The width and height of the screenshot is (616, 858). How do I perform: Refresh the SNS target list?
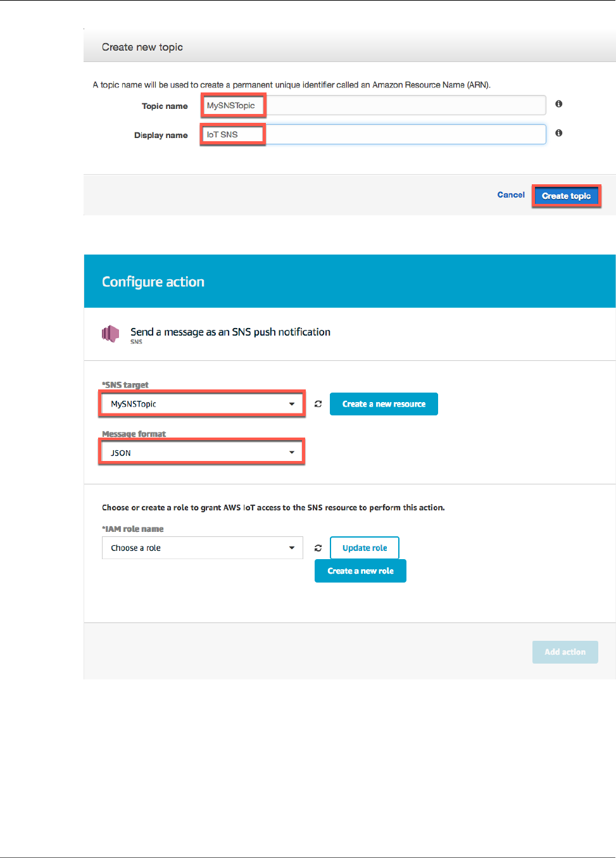[x=318, y=404]
